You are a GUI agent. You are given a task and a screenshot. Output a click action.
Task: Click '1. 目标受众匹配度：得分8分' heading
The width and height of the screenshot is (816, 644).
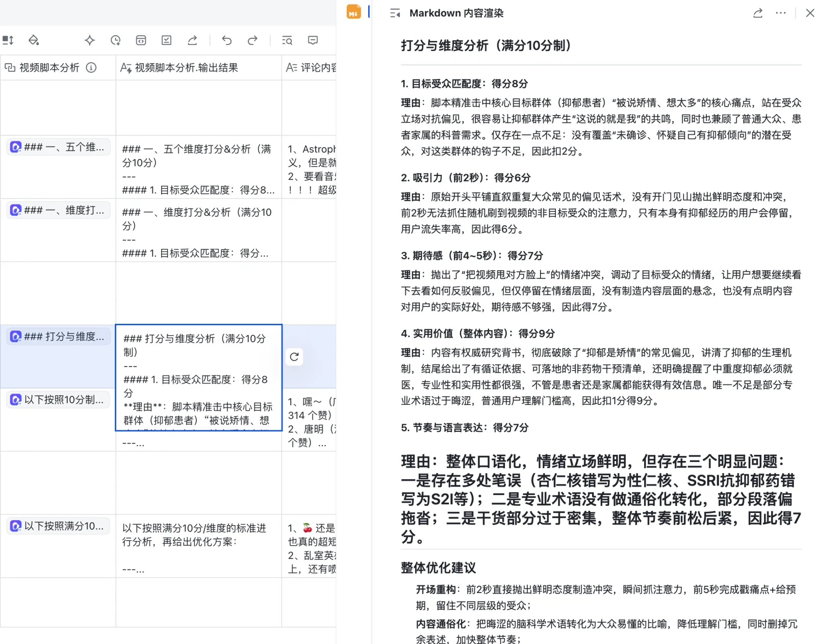tap(464, 84)
